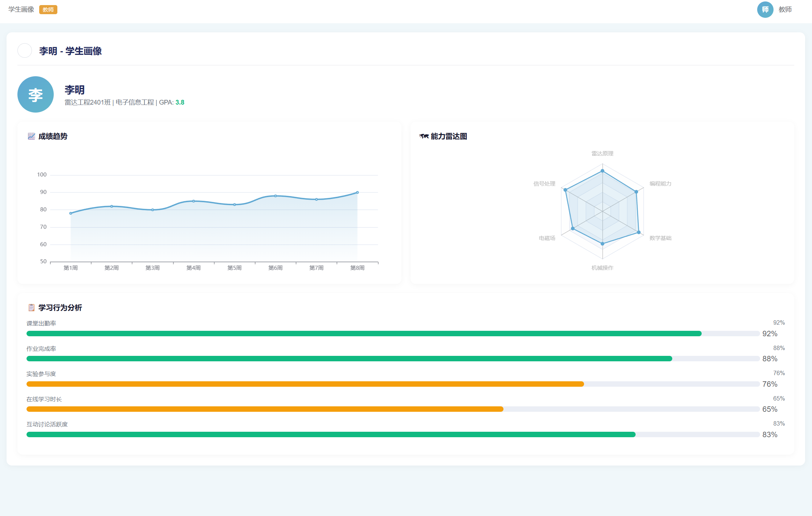Click the green GPA value 3.8
Viewport: 812px width, 516px height.
(180, 102)
